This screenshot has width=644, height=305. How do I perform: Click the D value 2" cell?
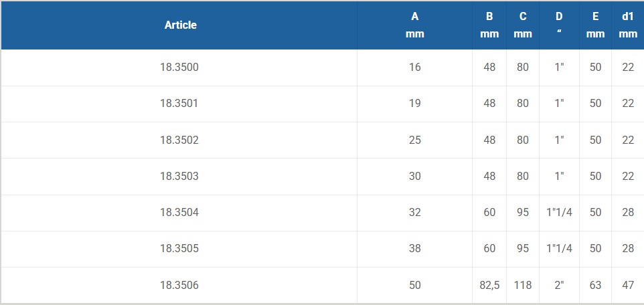click(559, 286)
